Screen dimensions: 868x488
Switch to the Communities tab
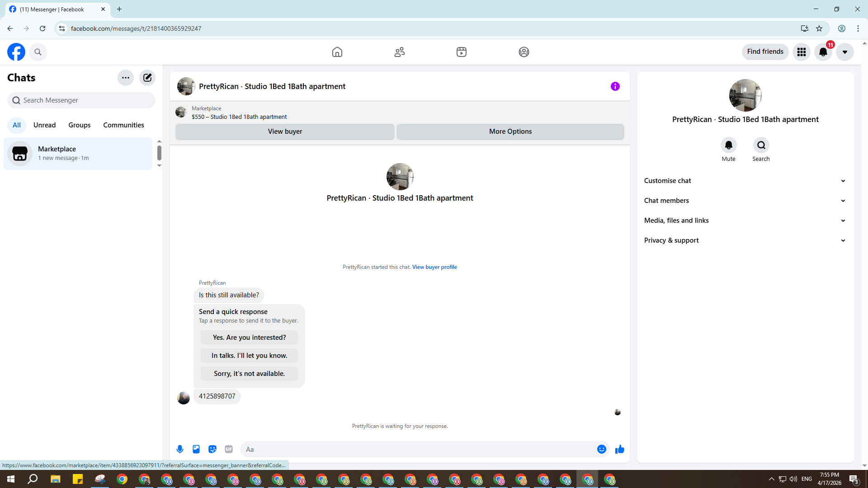(123, 125)
